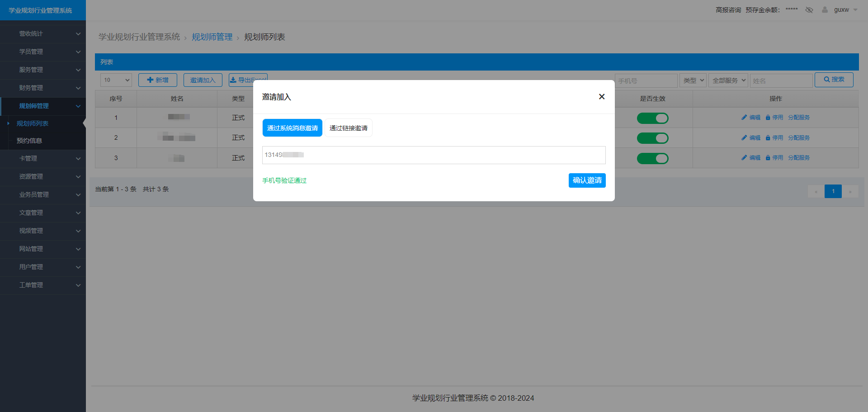Switch to the 通过链接邀请 tab
This screenshot has height=412, width=868.
click(348, 128)
